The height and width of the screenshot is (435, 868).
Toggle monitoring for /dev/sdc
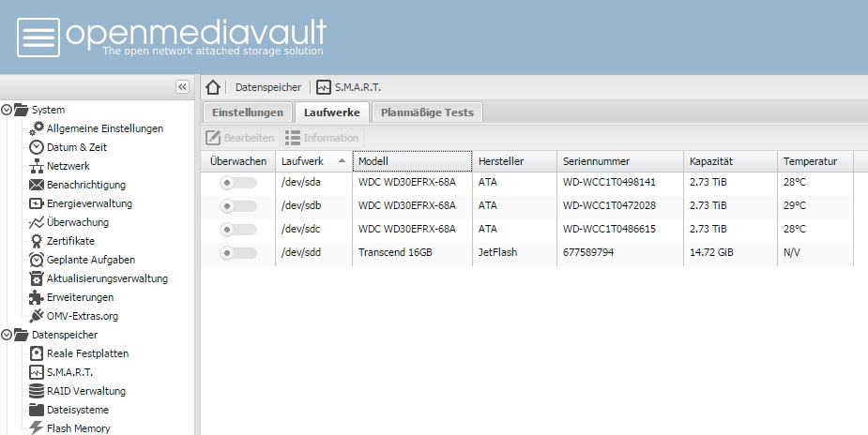(238, 229)
